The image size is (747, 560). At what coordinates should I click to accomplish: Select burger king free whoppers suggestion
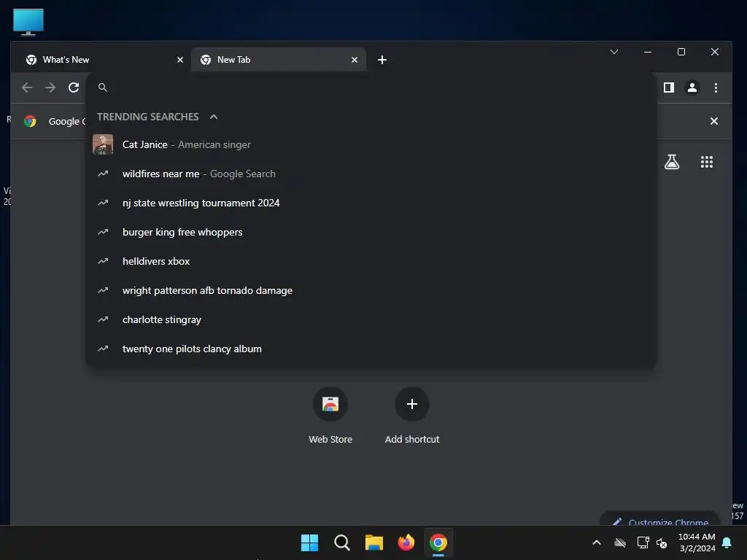pos(371,233)
